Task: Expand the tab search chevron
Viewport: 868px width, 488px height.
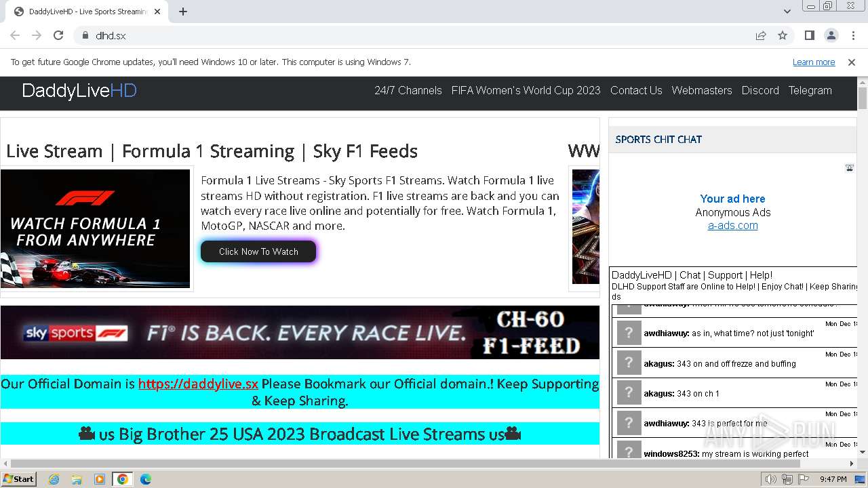Action: 787,12
